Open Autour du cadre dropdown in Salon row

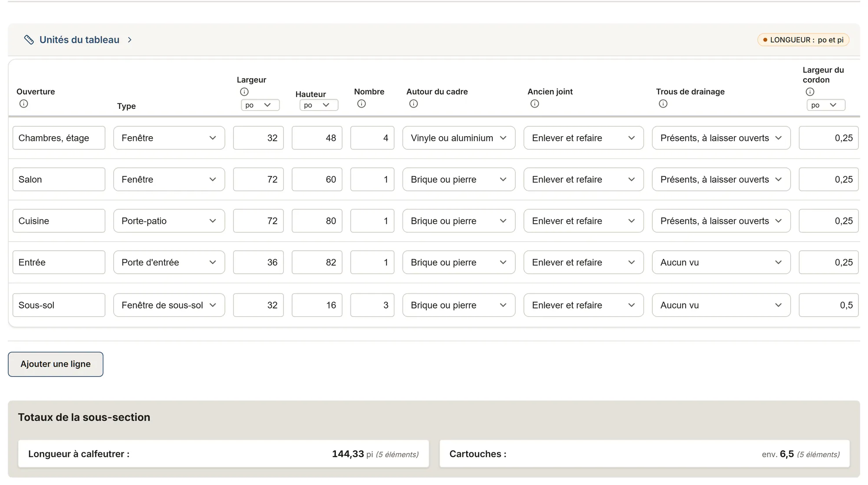(x=459, y=180)
